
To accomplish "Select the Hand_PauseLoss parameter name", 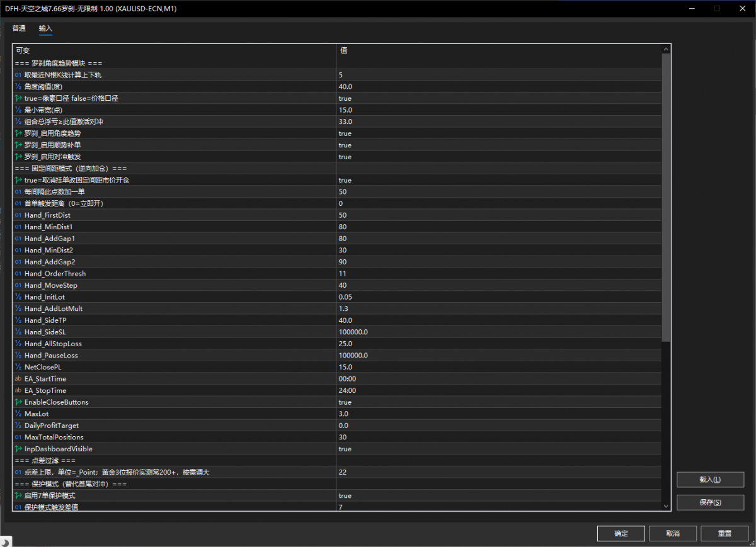I will [52, 356].
